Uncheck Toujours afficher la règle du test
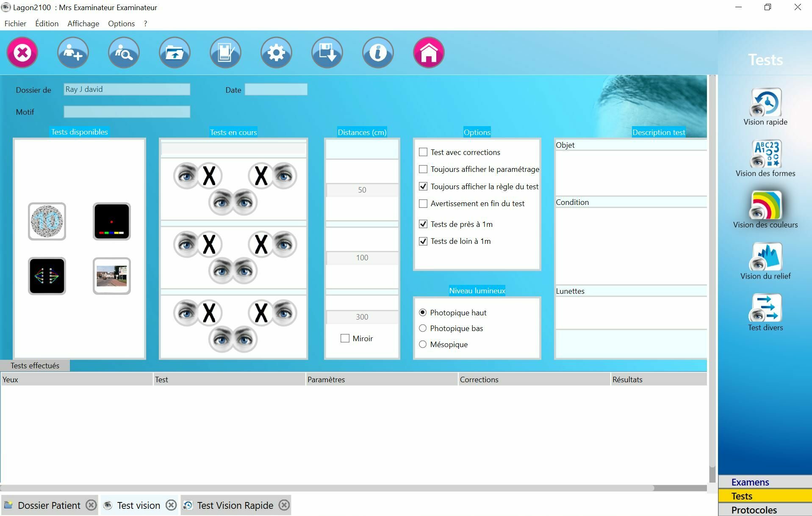 tap(423, 186)
